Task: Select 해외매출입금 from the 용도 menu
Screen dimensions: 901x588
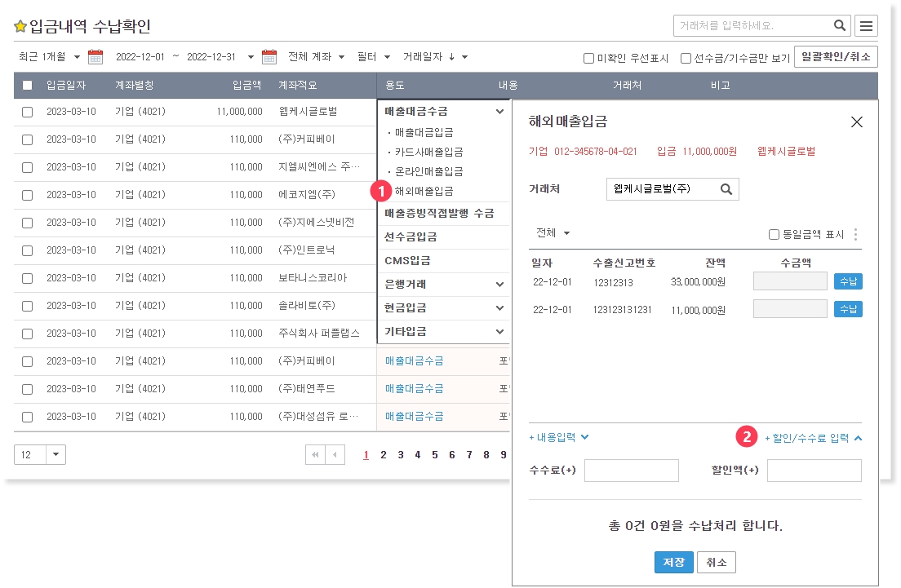Action: 424,191
